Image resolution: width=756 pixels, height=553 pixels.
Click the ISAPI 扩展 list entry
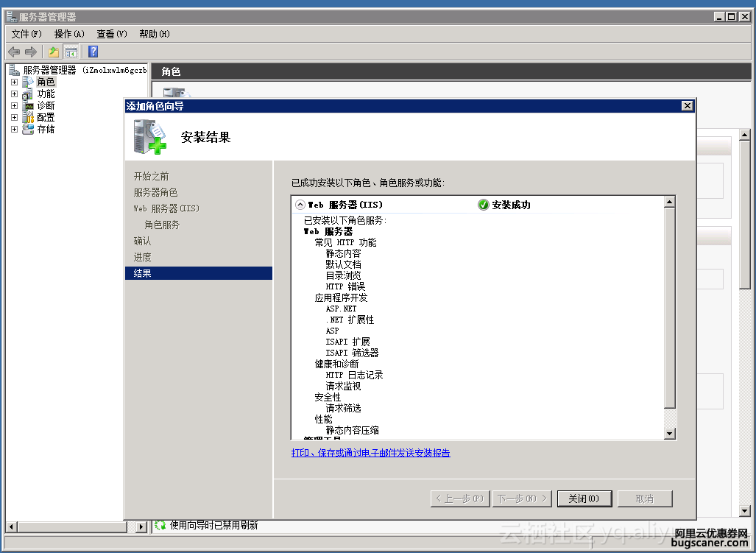coord(347,342)
